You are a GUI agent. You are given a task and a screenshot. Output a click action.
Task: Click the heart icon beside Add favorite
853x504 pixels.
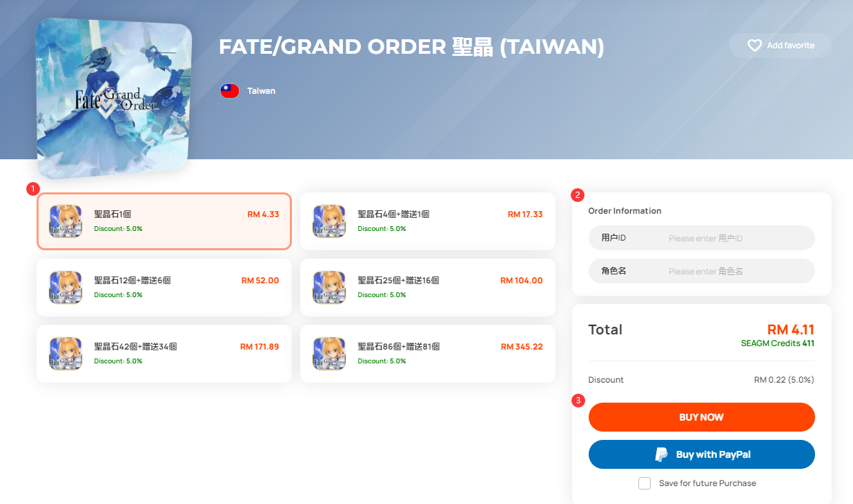tap(754, 46)
